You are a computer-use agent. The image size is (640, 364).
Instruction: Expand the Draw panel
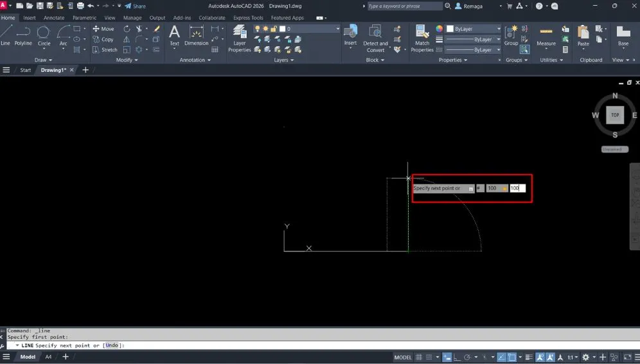43,60
